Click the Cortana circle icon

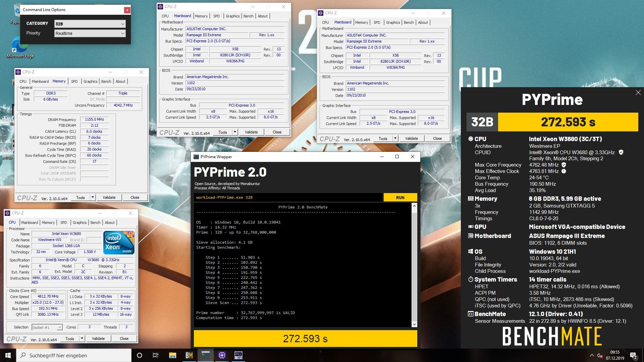point(140,355)
